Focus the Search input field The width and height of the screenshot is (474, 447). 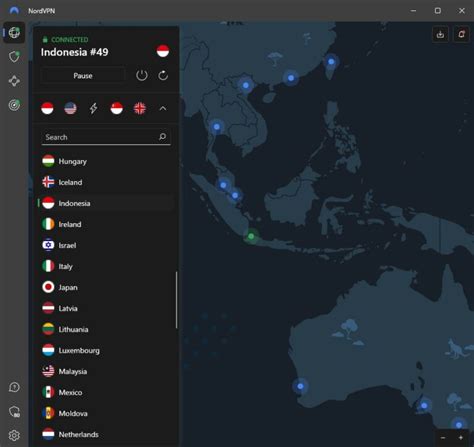coord(106,137)
